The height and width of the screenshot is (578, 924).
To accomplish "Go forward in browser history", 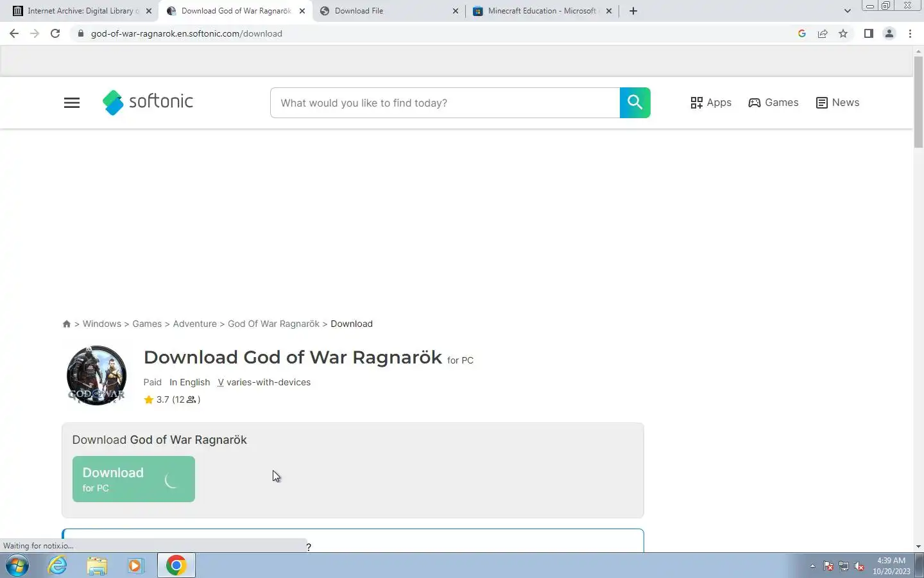I will pos(35,33).
